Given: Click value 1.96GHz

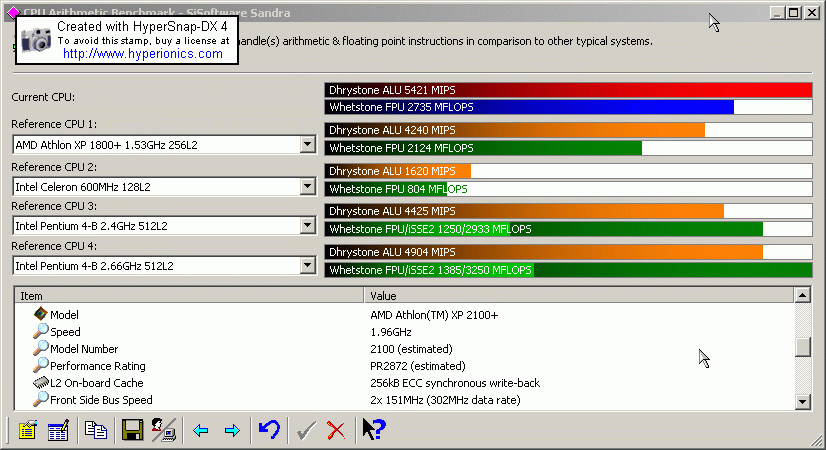Looking at the screenshot, I should point(391,332).
